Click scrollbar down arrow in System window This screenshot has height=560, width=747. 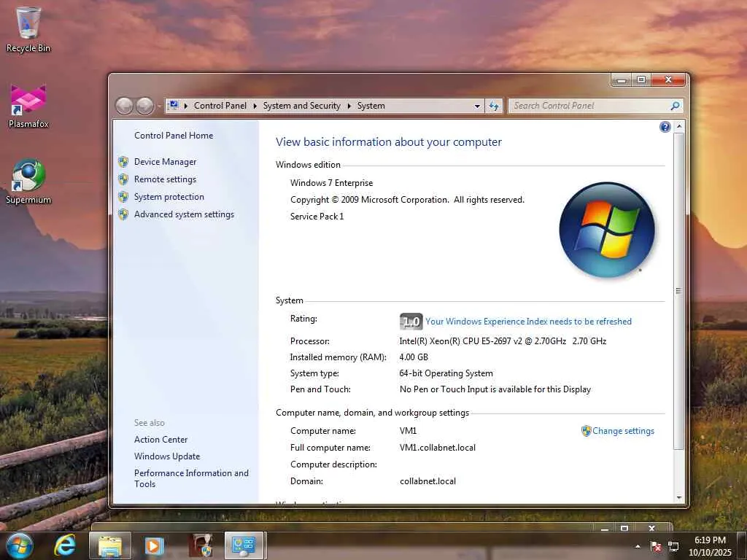[x=679, y=497]
